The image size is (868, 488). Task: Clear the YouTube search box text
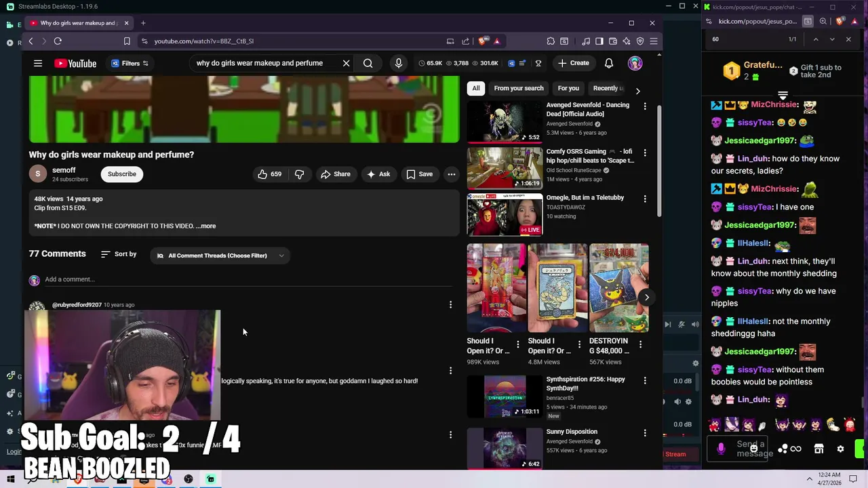coord(346,63)
